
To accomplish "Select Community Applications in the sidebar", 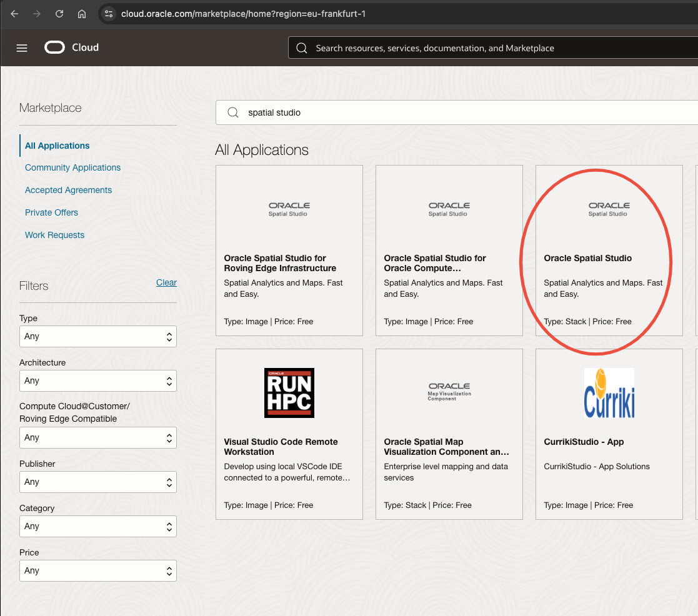I will 72,167.
